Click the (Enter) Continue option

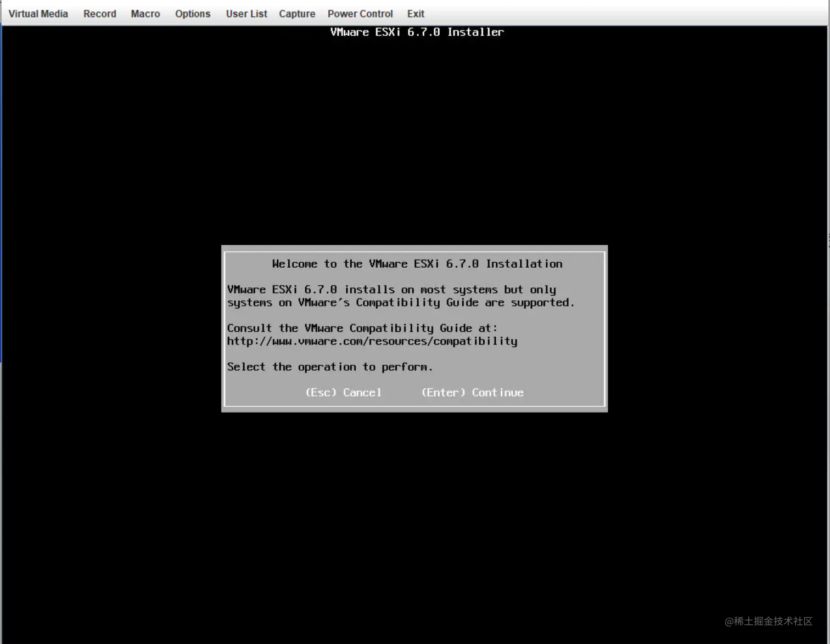coord(472,392)
